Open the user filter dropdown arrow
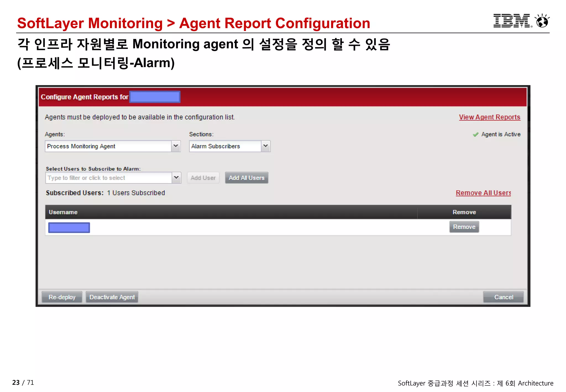Image resolution: width=566 pixels, height=392 pixels. [x=176, y=178]
